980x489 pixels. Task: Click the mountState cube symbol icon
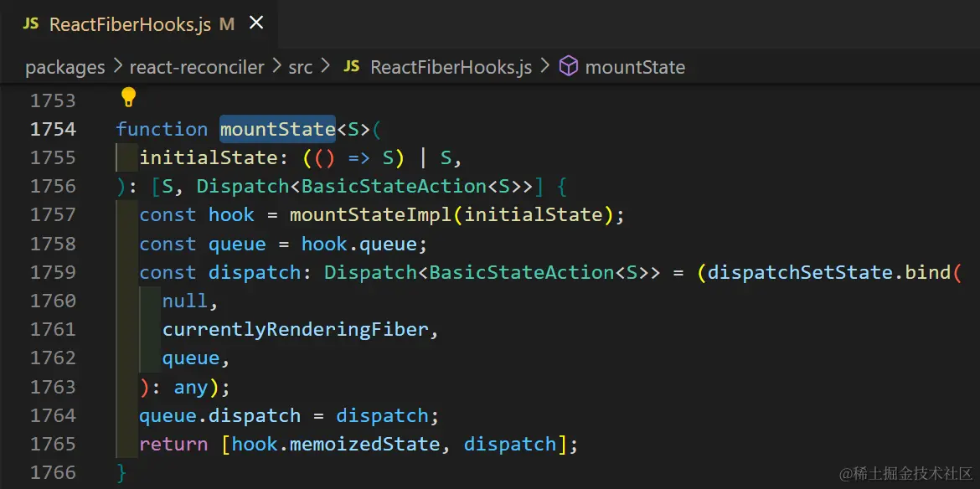pos(568,67)
